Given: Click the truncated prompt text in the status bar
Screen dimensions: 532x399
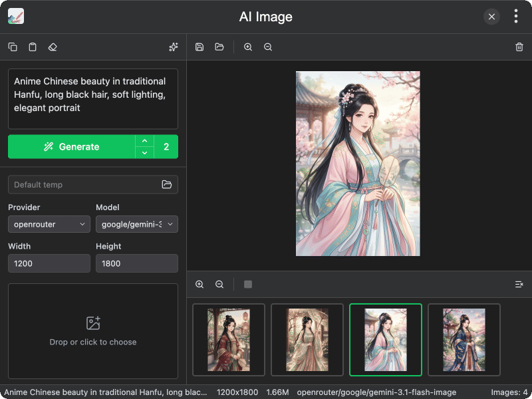Looking at the screenshot, I should [x=106, y=392].
